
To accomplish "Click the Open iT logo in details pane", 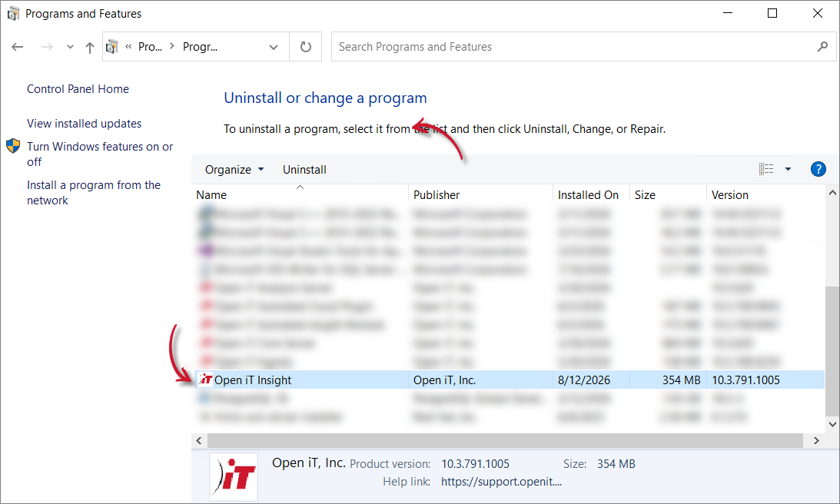I will 234,476.
